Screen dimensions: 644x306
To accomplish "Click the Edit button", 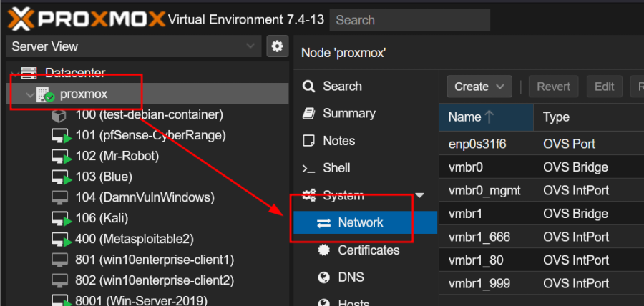I will click(604, 87).
